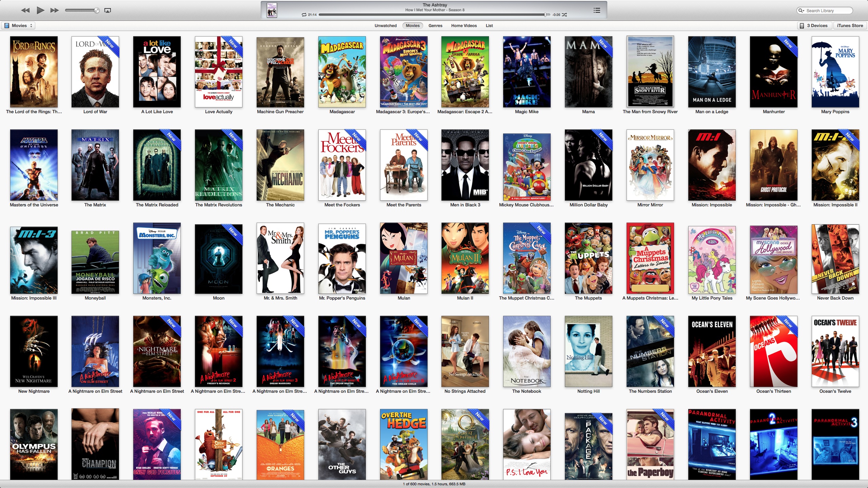Viewport: 868px width, 488px height.
Task: Toggle the repeat icon
Action: pyautogui.click(x=304, y=15)
